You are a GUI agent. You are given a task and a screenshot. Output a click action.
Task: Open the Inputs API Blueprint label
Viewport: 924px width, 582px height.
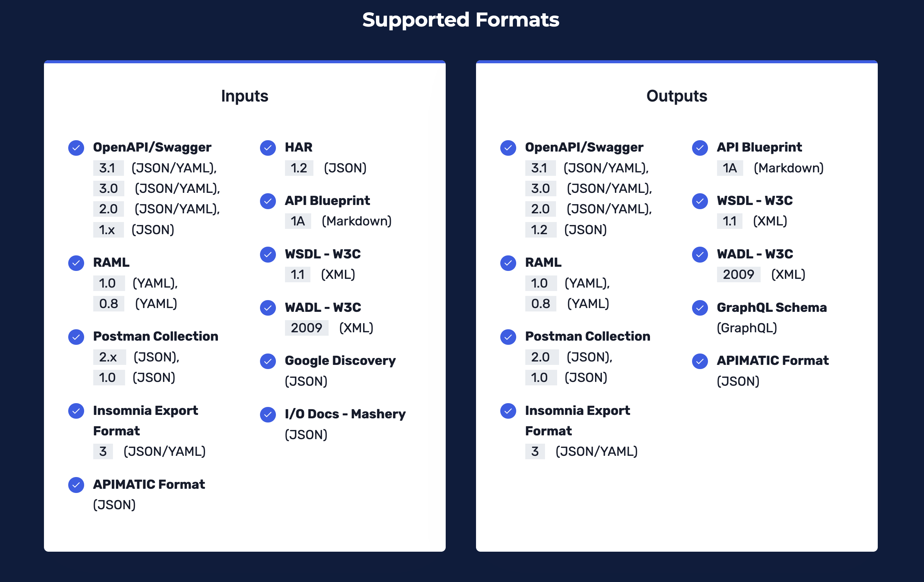click(327, 201)
